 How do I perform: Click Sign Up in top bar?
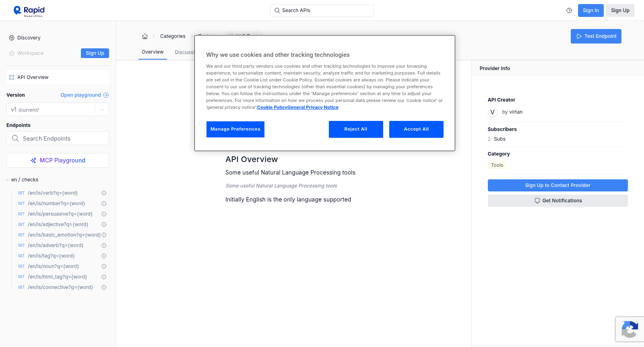point(620,10)
